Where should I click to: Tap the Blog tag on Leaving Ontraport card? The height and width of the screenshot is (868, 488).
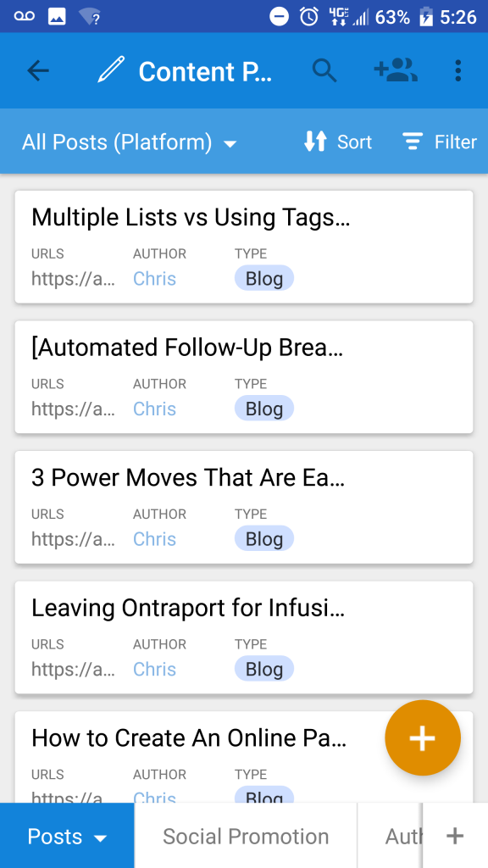(x=264, y=669)
